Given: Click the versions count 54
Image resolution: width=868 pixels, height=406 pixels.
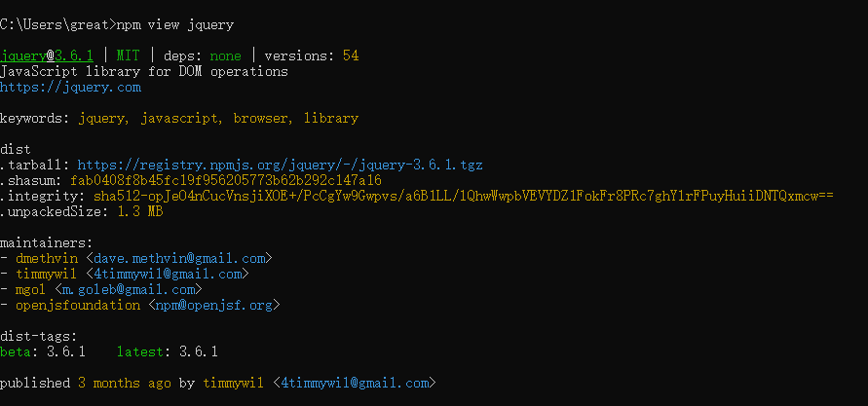Looking at the screenshot, I should click(x=351, y=55).
